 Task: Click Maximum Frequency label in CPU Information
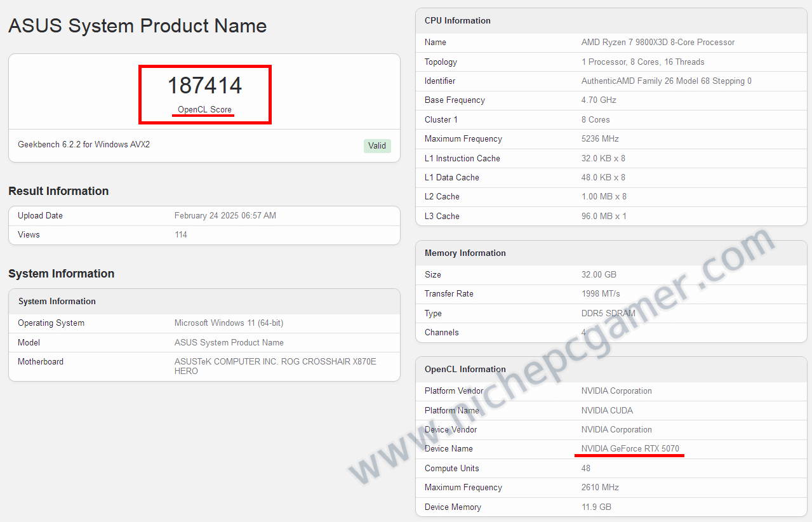click(x=463, y=138)
